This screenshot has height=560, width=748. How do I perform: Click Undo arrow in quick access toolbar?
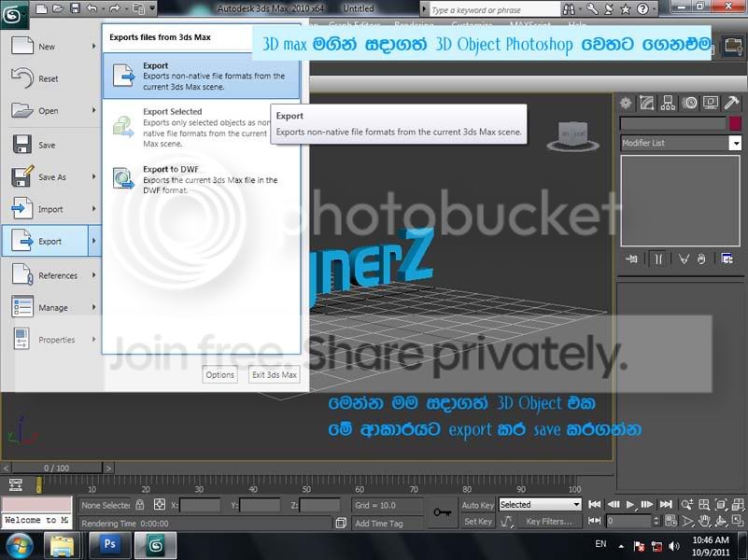point(92,8)
